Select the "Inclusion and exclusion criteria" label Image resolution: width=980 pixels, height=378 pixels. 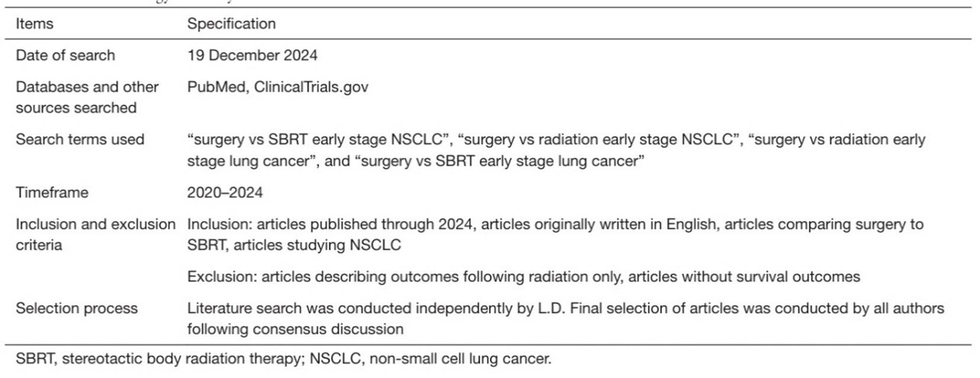point(95,234)
